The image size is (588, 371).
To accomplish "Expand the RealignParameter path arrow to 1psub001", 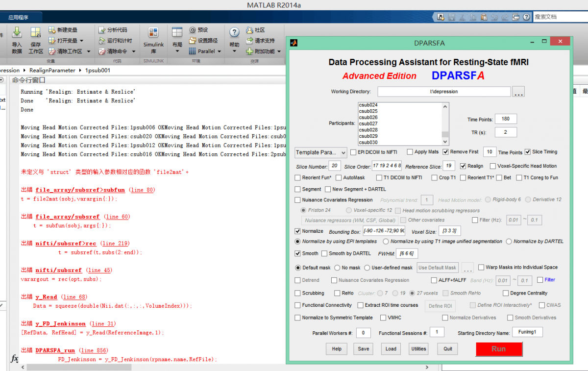I will tap(80, 71).
